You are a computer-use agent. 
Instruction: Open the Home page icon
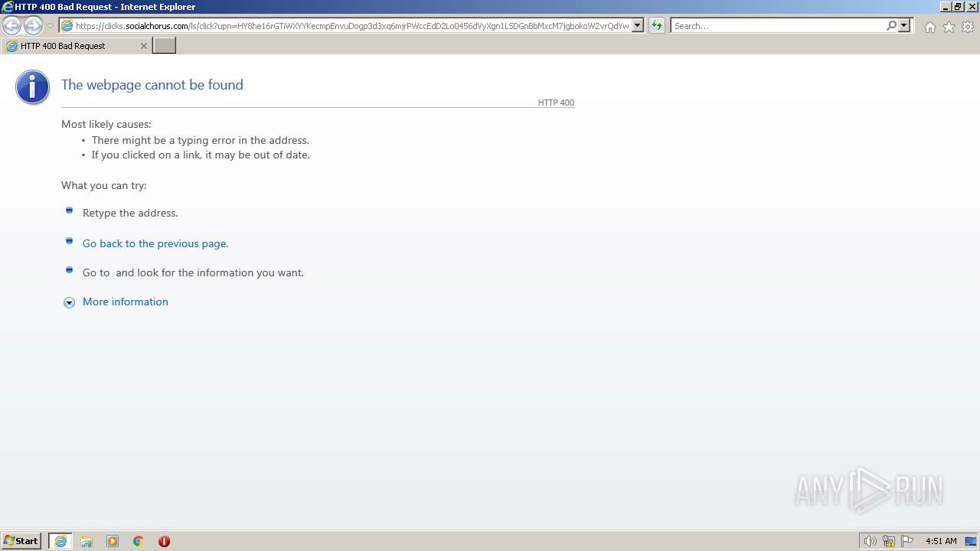929,27
